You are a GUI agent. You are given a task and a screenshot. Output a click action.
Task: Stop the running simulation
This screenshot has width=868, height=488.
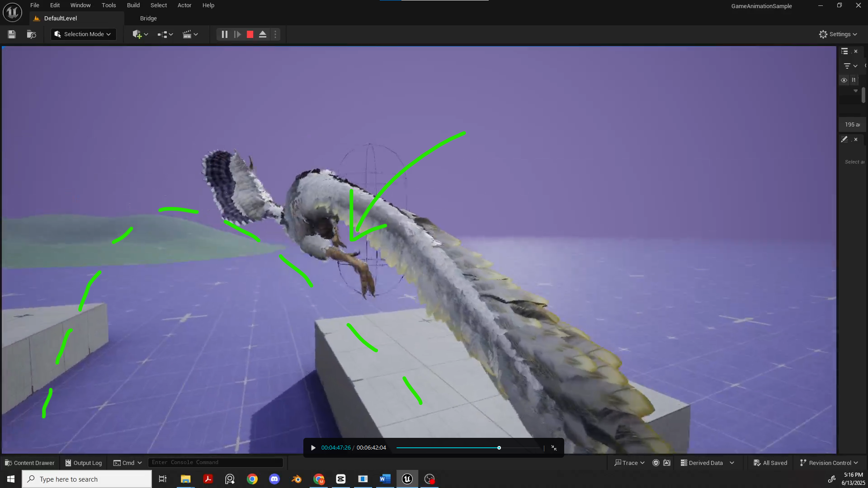(250, 34)
